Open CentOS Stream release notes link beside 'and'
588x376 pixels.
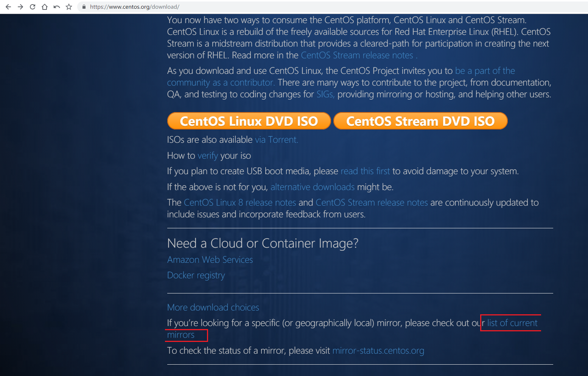372,203
